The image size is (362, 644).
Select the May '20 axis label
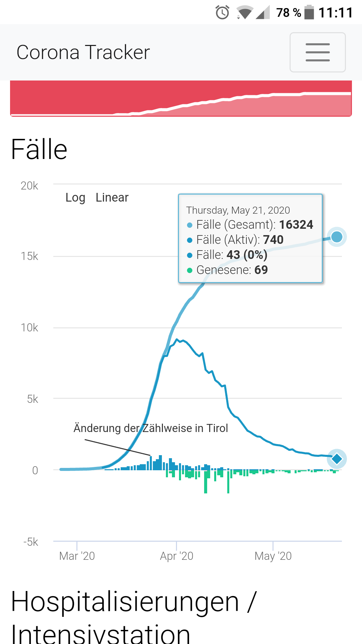click(273, 556)
